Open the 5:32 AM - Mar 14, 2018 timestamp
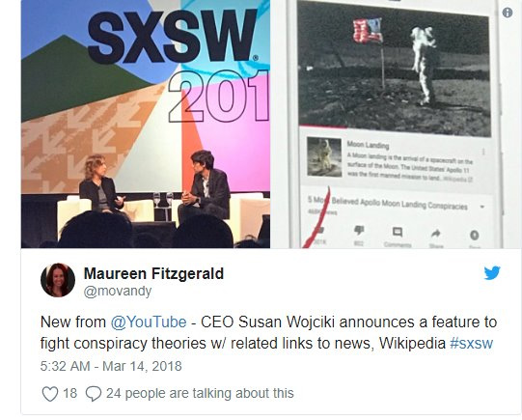 point(111,366)
